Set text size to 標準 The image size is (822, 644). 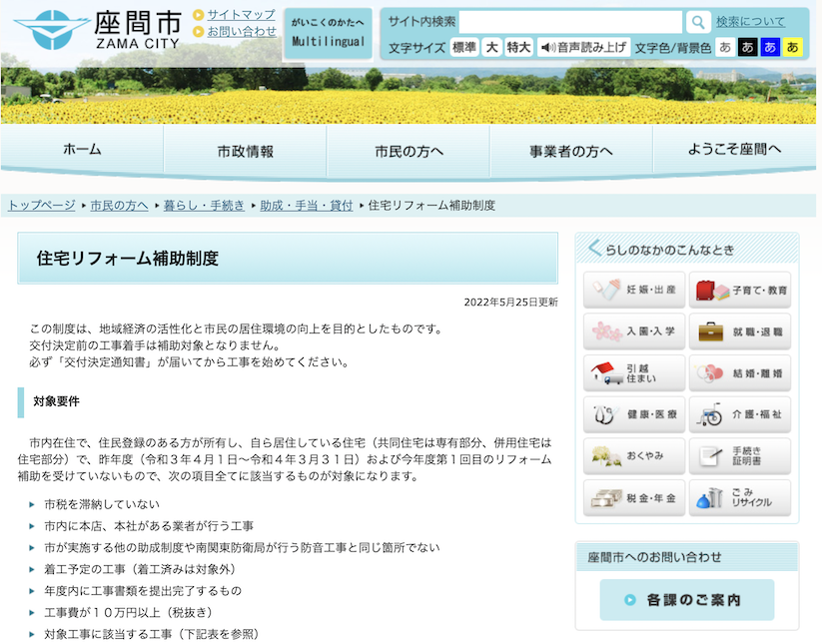tap(464, 47)
